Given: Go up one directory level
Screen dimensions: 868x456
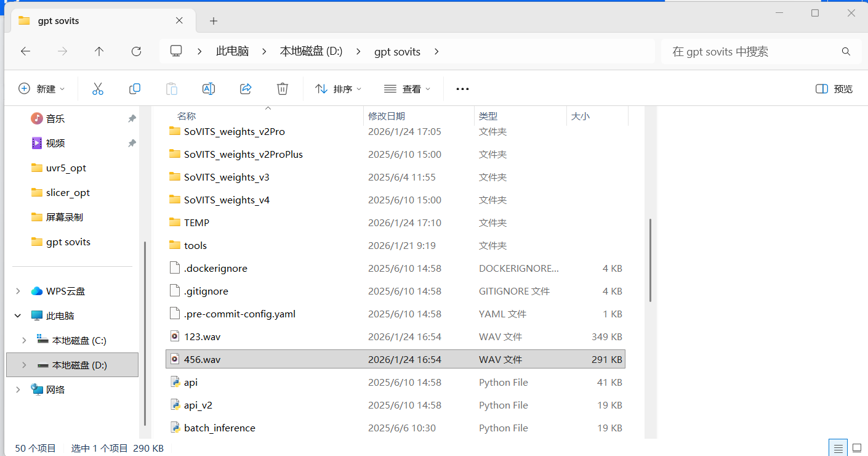Looking at the screenshot, I should pos(99,52).
